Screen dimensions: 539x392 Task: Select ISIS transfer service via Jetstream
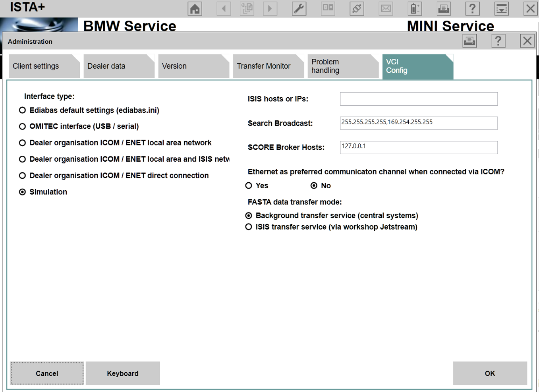click(x=331, y=227)
